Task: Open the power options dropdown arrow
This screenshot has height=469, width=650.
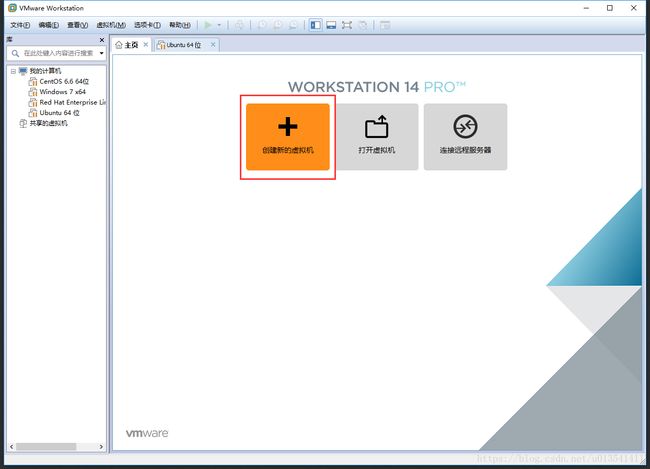Action: (x=219, y=25)
